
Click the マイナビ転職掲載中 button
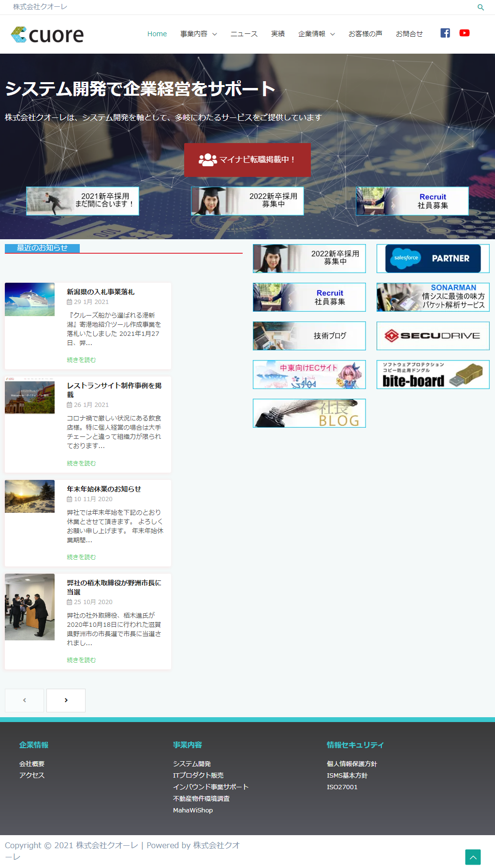pos(247,159)
